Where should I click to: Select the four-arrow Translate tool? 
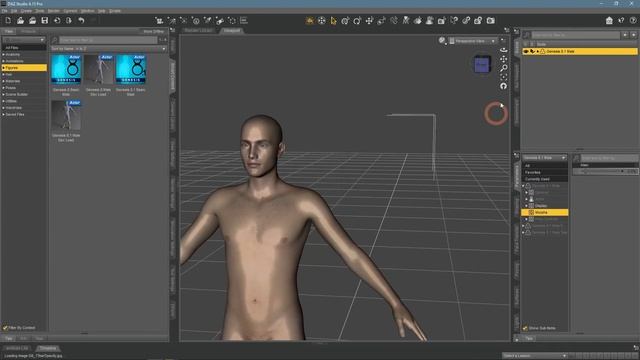[369, 20]
